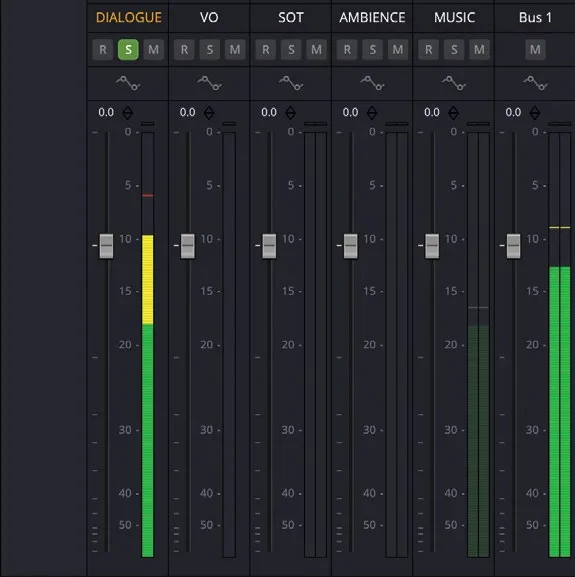Select the DIALOGUE track header
Screen dimensions: 575x577
(x=128, y=17)
